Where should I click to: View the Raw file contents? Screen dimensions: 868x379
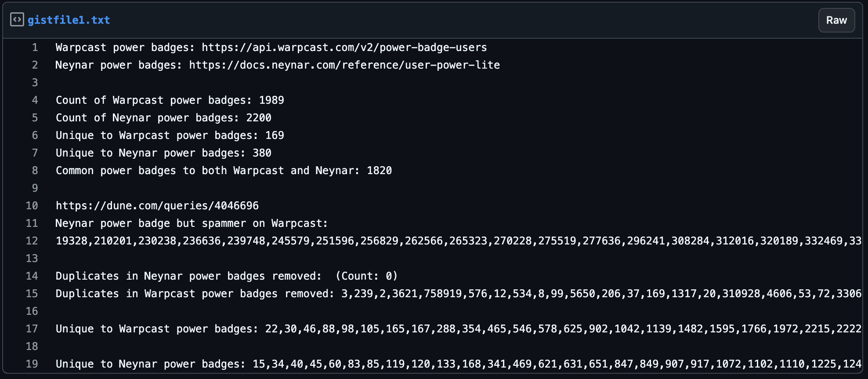coord(836,20)
